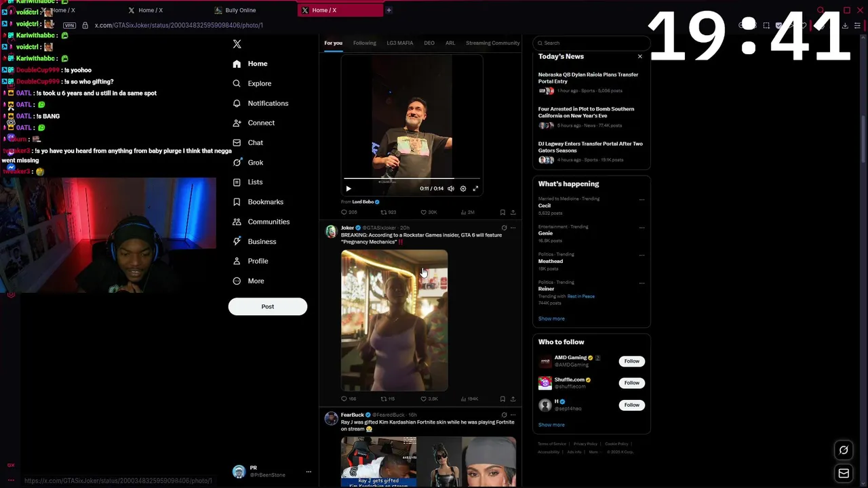Screen dimensions: 868x488
Task: Share the Lord Bebo video post
Action: point(513,212)
